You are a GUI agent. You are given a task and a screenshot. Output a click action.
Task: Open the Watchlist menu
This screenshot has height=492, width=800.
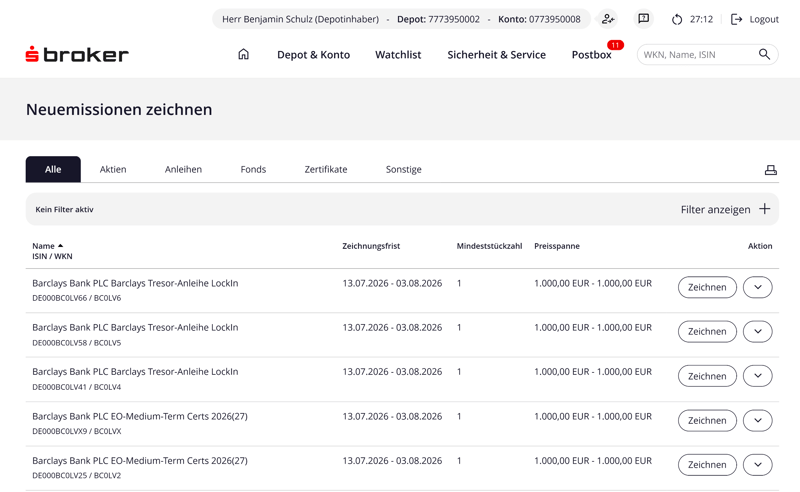(398, 55)
